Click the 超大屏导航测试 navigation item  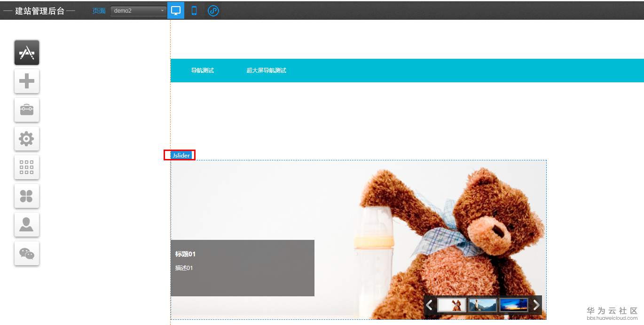[x=266, y=71]
